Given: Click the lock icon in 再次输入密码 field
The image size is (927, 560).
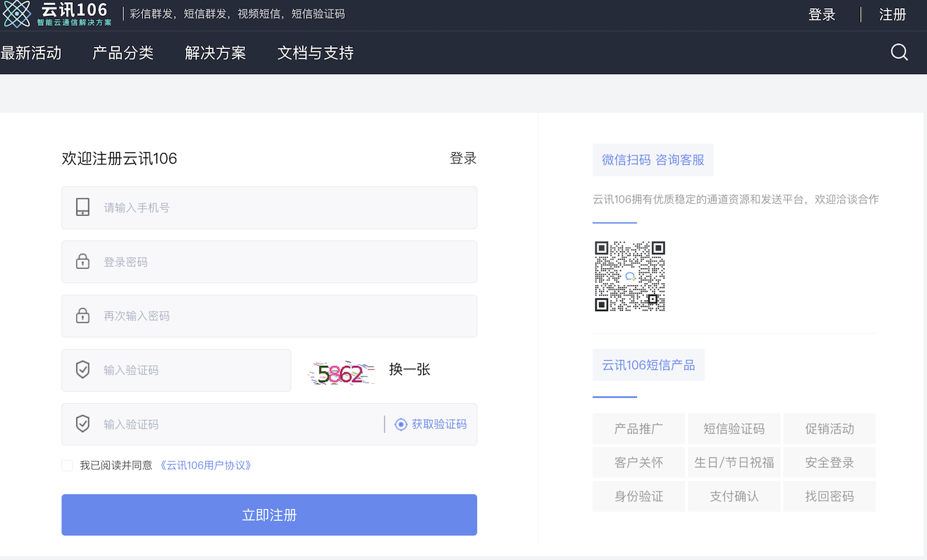Looking at the screenshot, I should pos(83,316).
